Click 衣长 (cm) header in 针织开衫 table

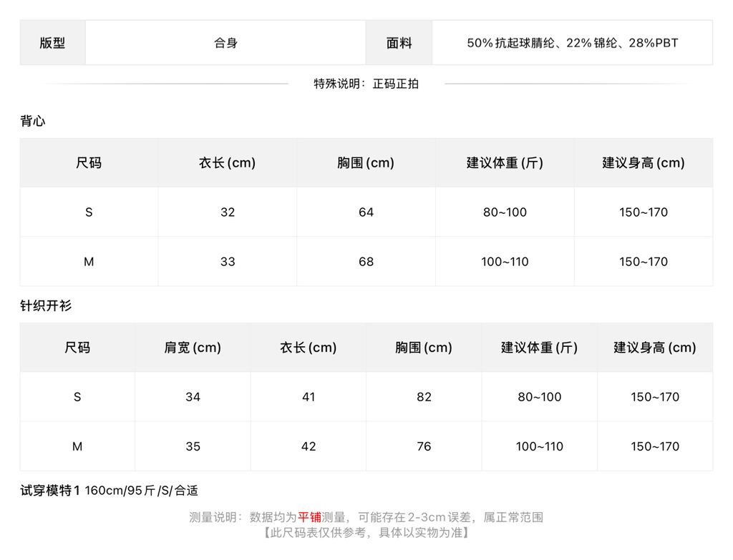tap(308, 348)
